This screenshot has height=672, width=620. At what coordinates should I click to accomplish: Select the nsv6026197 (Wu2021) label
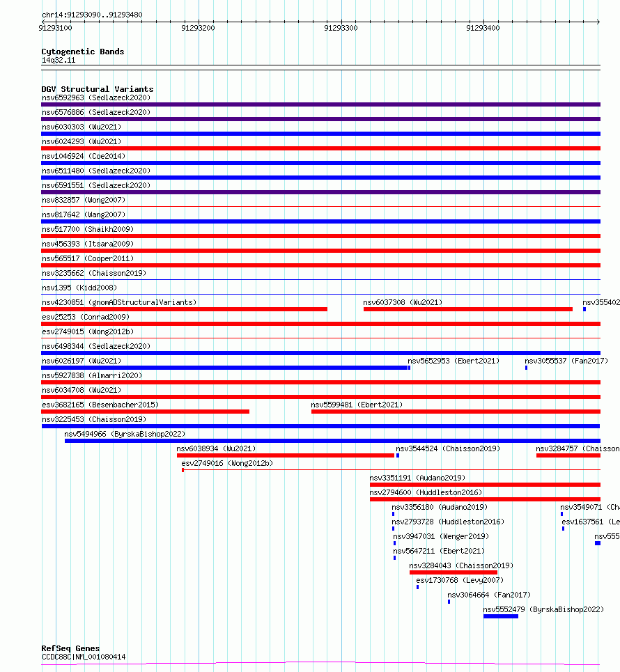[82, 361]
